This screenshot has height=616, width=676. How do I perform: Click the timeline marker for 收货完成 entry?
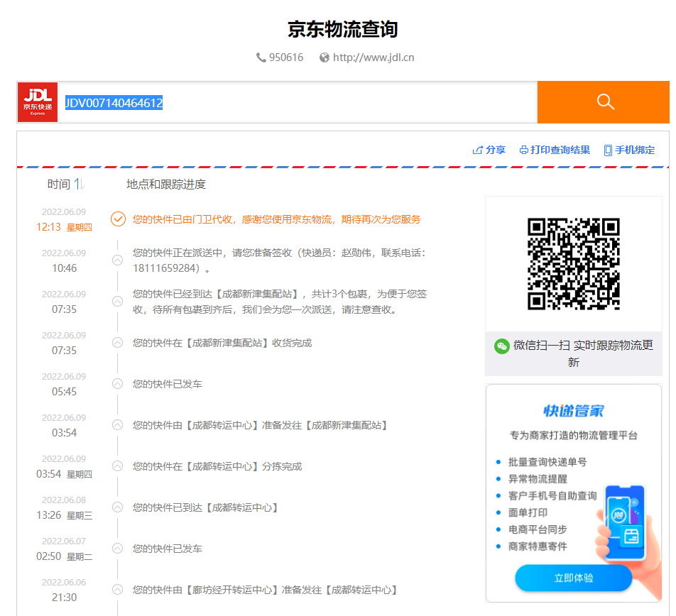117,343
